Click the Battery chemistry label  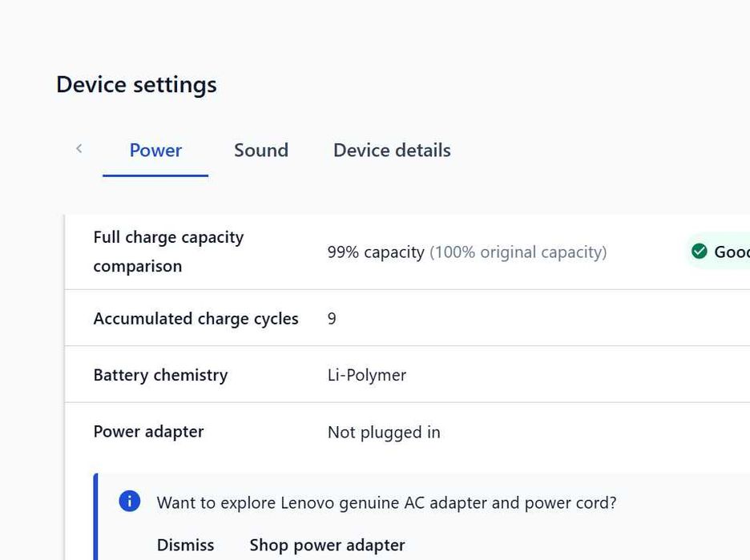tap(160, 375)
